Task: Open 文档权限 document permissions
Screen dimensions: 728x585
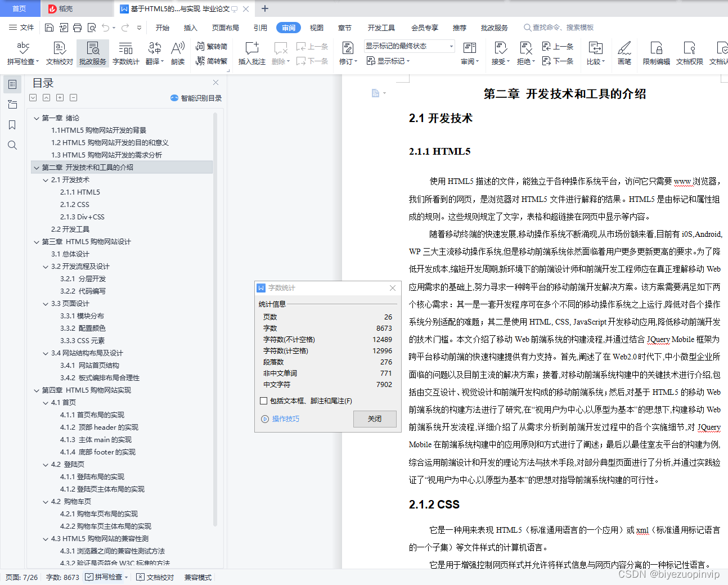Action: 689,53
